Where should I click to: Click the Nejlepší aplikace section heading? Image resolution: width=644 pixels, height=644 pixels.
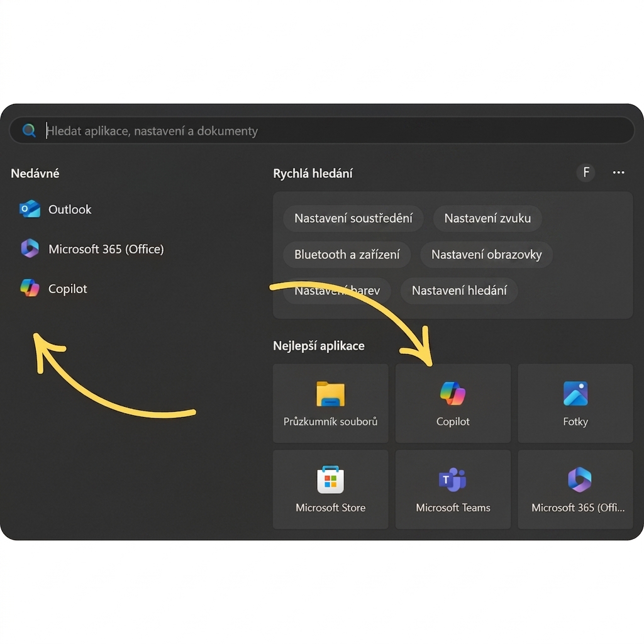pos(319,346)
